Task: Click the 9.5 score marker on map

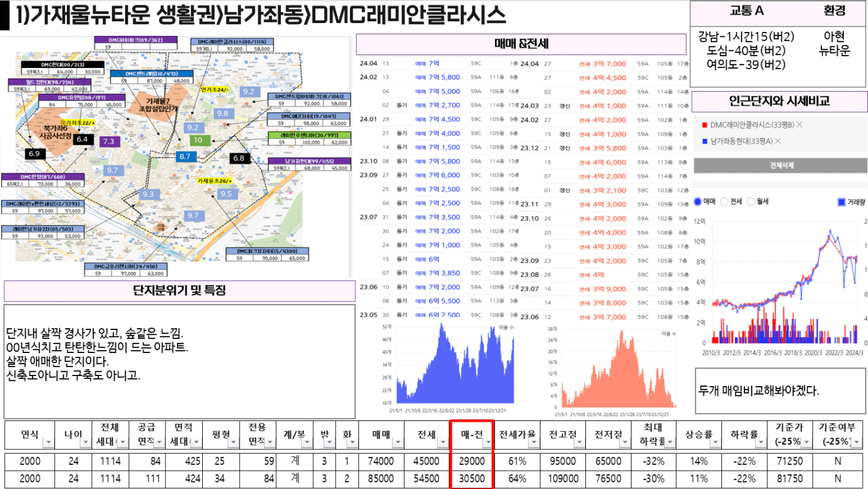Action: [x=226, y=193]
